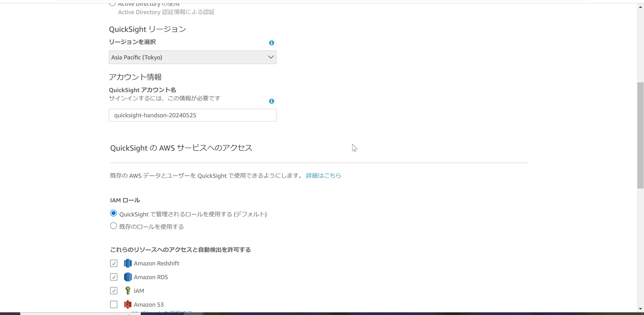Viewport: 644px width, 315px height.
Task: Click the Amazon S3 bucket icon
Action: click(x=128, y=304)
